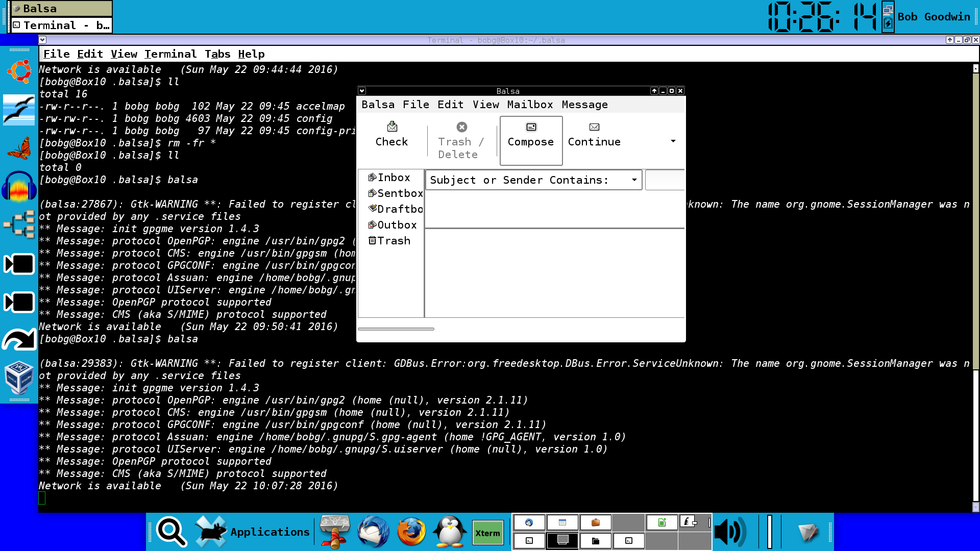
Task: Switch to the workspace with the briefcase icon
Action: pyautogui.click(x=595, y=522)
